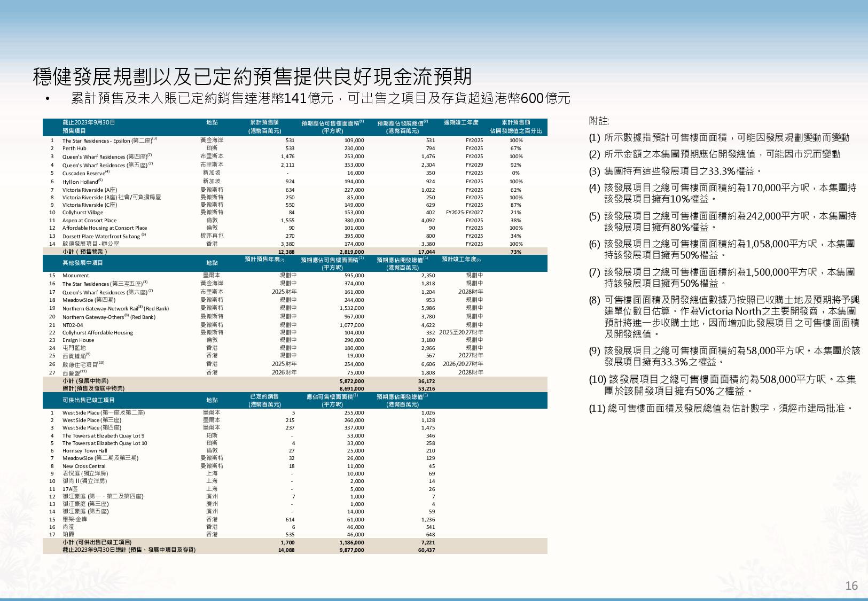This screenshot has height=601, width=868.
Task: Select the Ensign House project name
Action: (x=78, y=340)
